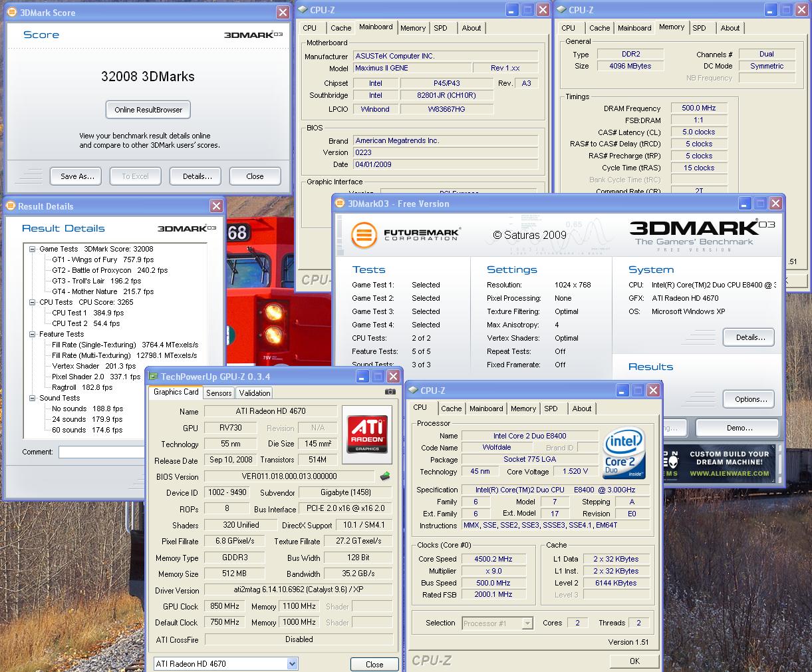Click the DRAM Frequency 500.0 MHz value
Screen dimensions: 812x672
click(698, 108)
